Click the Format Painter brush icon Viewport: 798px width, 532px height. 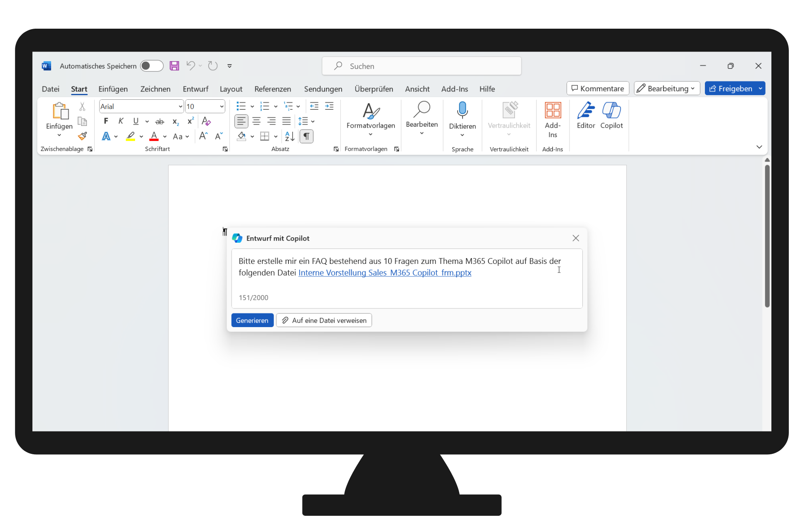click(x=82, y=136)
